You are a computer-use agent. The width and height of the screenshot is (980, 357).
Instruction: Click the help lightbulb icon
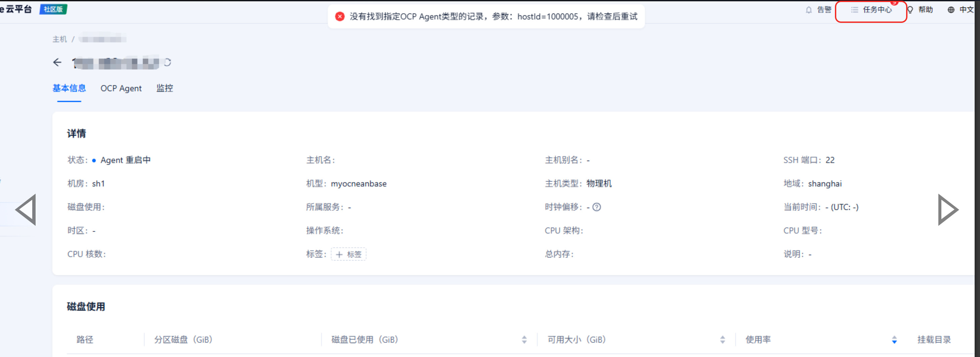pyautogui.click(x=910, y=10)
